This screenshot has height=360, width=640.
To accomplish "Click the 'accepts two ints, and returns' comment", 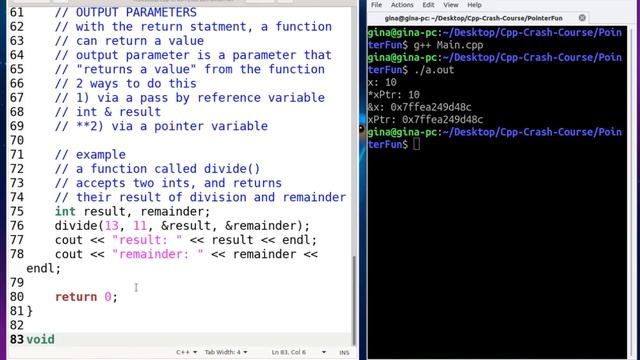I will tap(168, 183).
